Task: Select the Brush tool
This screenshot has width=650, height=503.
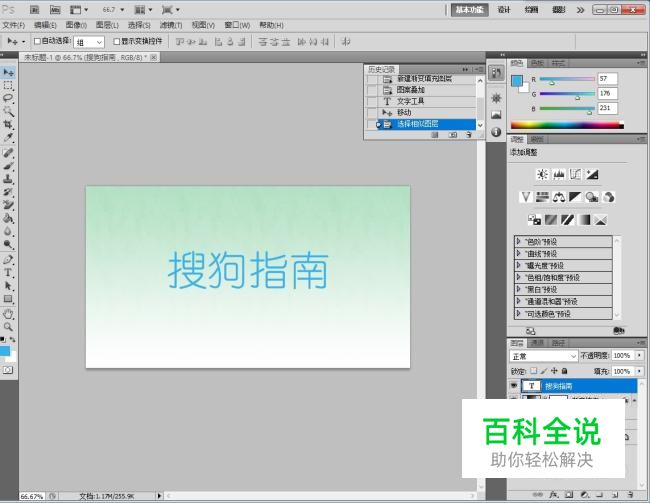Action: pyautogui.click(x=8, y=166)
